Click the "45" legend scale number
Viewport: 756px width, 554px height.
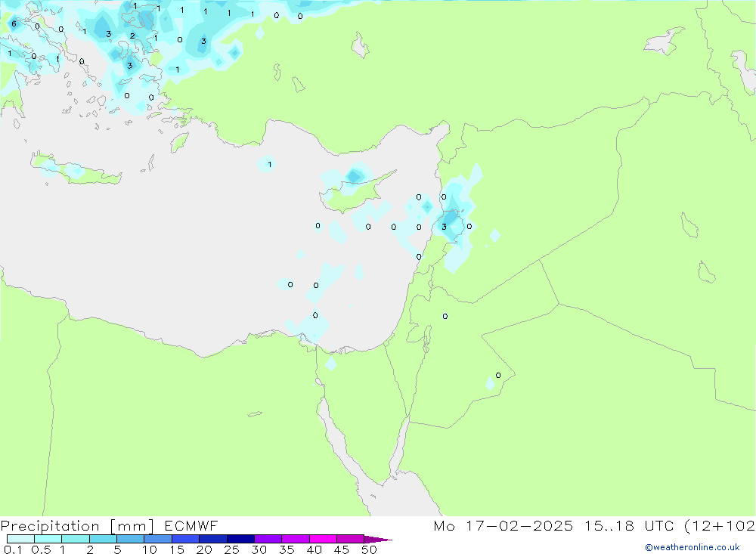pos(342,549)
